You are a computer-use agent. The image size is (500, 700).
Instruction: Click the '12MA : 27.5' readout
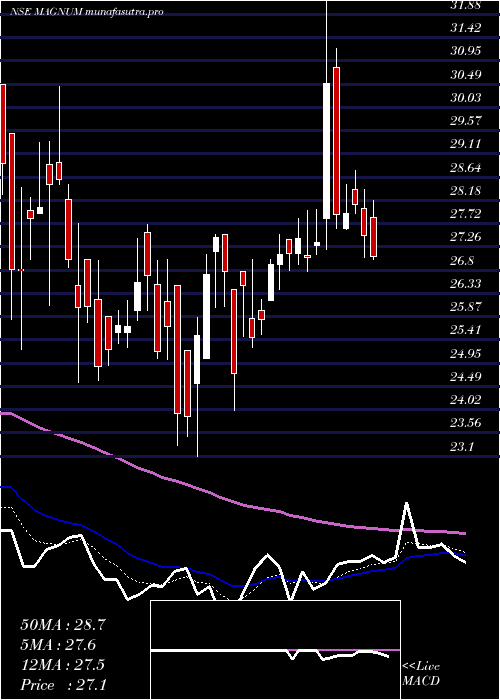63,665
